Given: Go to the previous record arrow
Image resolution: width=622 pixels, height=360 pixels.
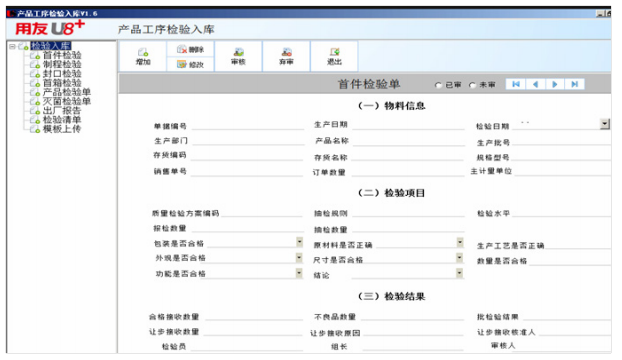Looking at the screenshot, I should coord(536,84).
